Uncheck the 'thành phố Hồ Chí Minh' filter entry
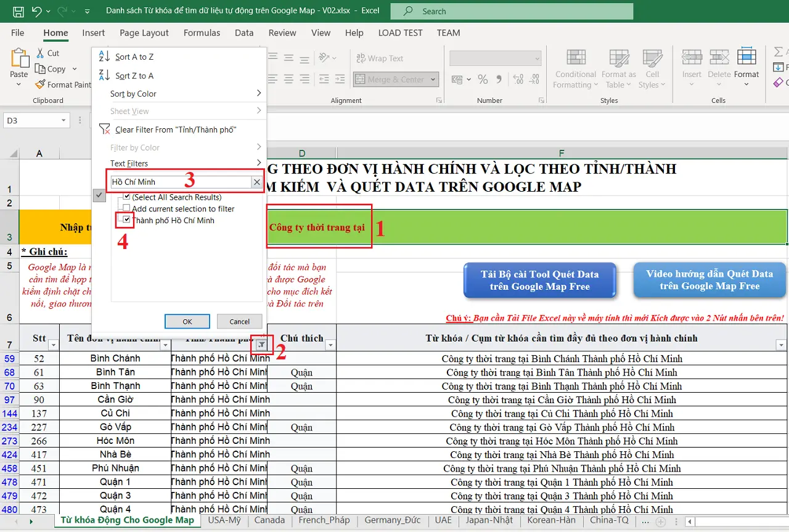 pos(126,219)
